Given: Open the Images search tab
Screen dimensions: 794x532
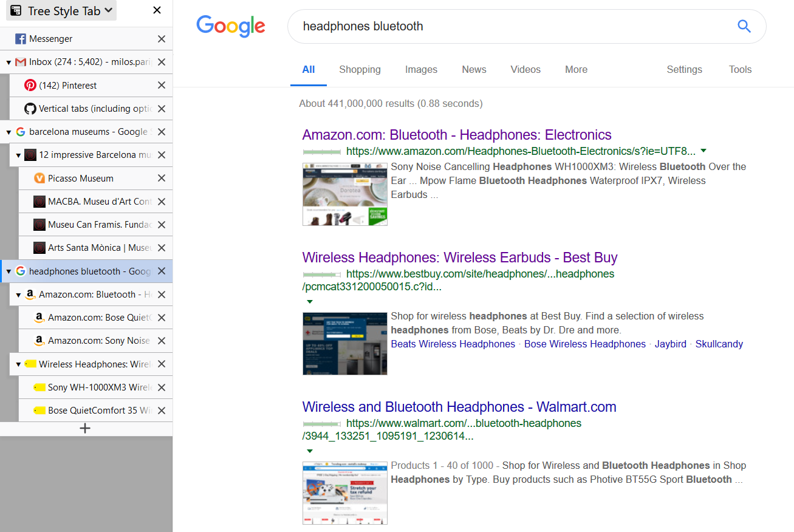Looking at the screenshot, I should (421, 69).
